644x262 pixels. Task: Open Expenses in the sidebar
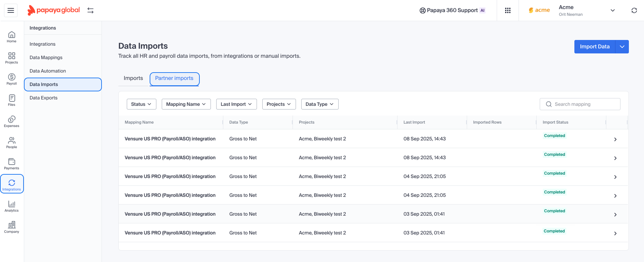(x=12, y=122)
